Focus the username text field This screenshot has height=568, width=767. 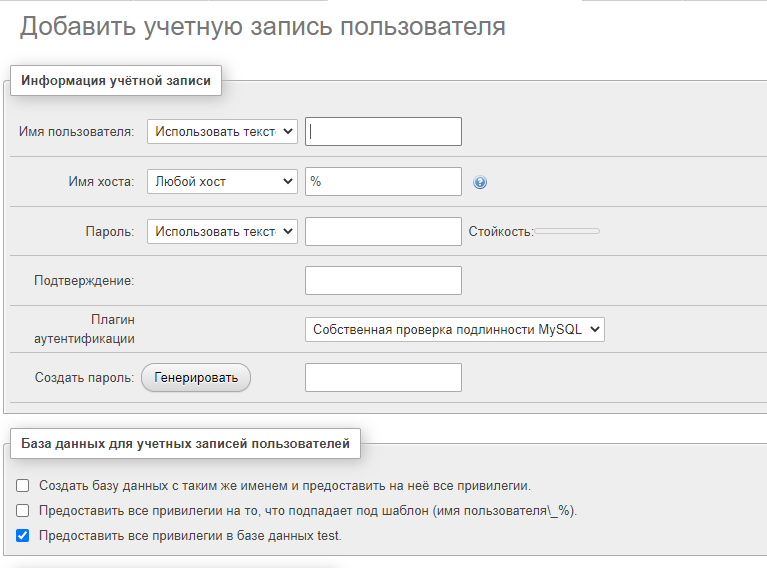(383, 132)
